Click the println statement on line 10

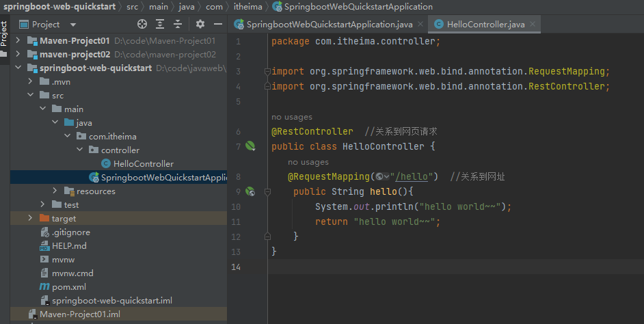point(413,206)
